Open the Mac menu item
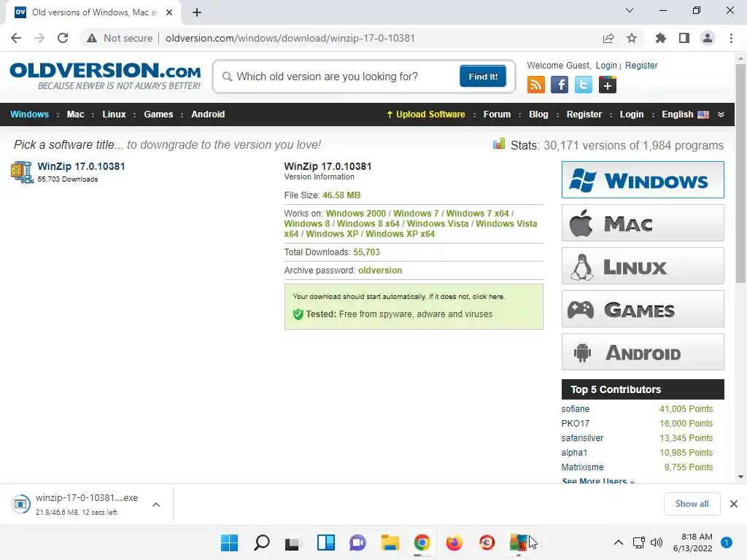 (x=75, y=114)
